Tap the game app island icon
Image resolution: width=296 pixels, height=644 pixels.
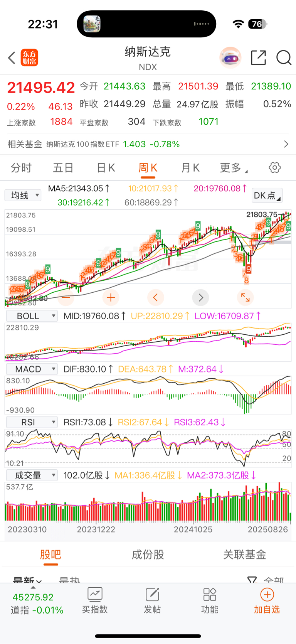point(92,24)
